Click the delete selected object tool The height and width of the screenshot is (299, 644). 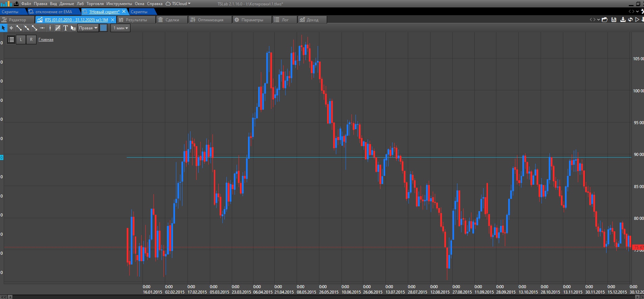point(73,28)
